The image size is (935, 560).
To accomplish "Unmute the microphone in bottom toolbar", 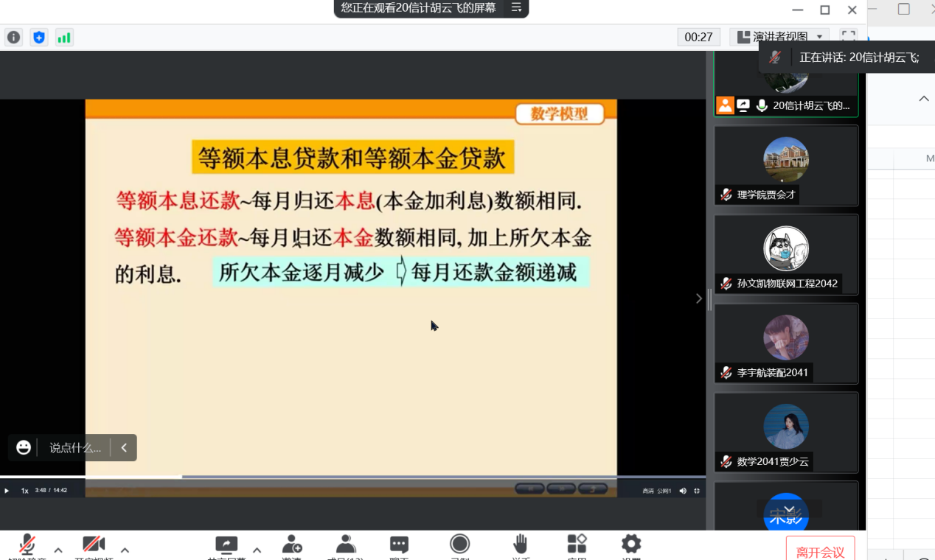I will (x=27, y=546).
